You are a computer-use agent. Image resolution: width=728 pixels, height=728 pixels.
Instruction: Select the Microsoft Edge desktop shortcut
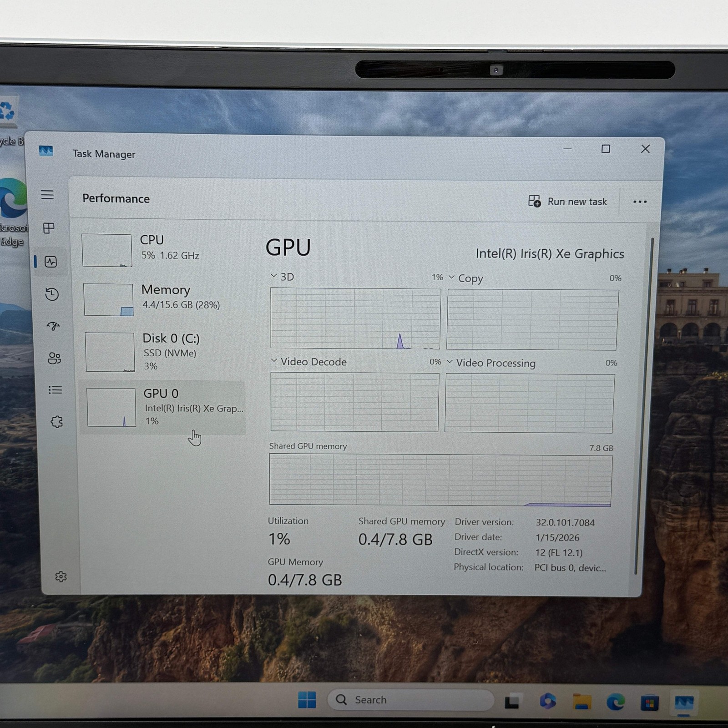click(x=12, y=212)
